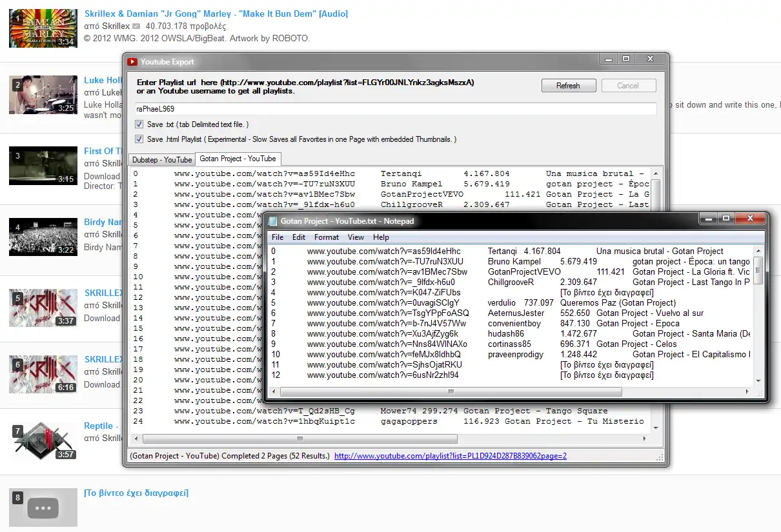Click the Reptile video thumbnail numbered 7

(x=43, y=440)
